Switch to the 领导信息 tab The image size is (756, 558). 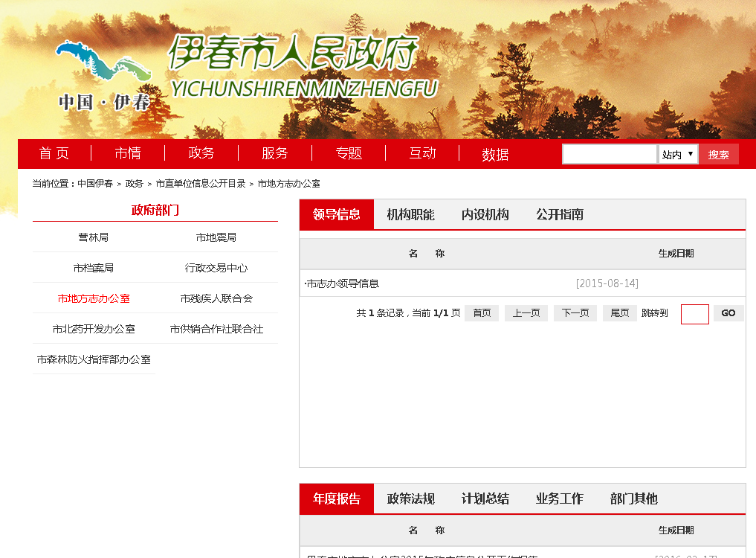(x=337, y=214)
